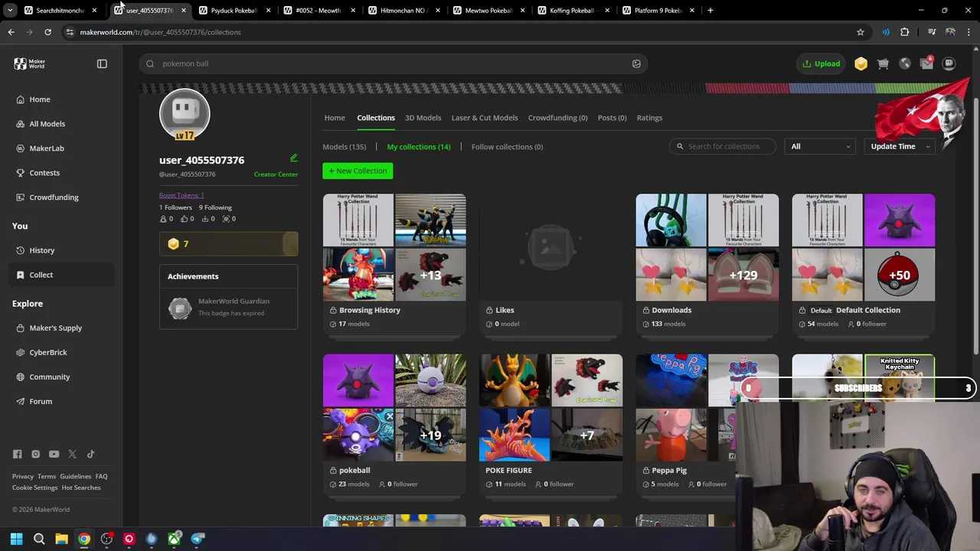
Task: Open the tab list dropdown arrow
Action: (x=10, y=11)
